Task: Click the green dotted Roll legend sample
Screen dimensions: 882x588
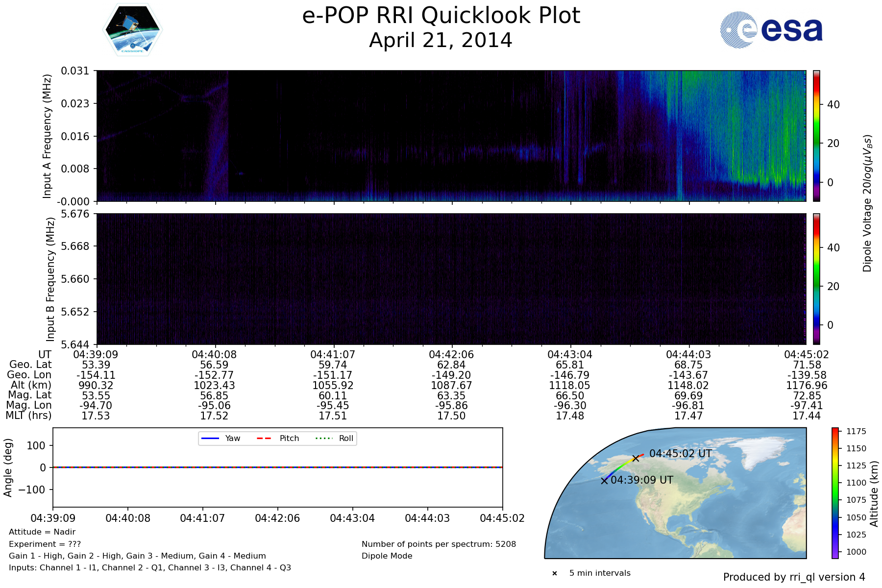Action: (x=323, y=439)
